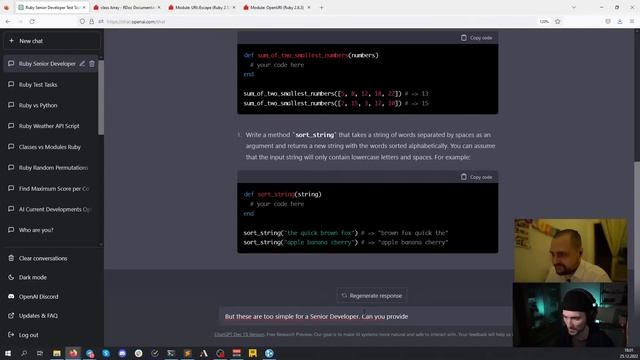This screenshot has height=360, width=640.
Task: Click the page zoom level indicator
Action: click(544, 21)
